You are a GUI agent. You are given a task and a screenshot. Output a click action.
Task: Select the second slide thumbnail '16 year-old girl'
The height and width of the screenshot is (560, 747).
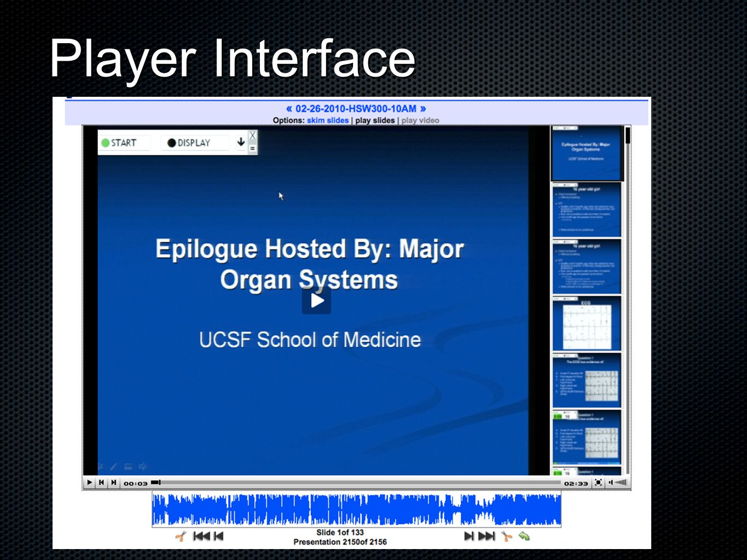click(587, 210)
